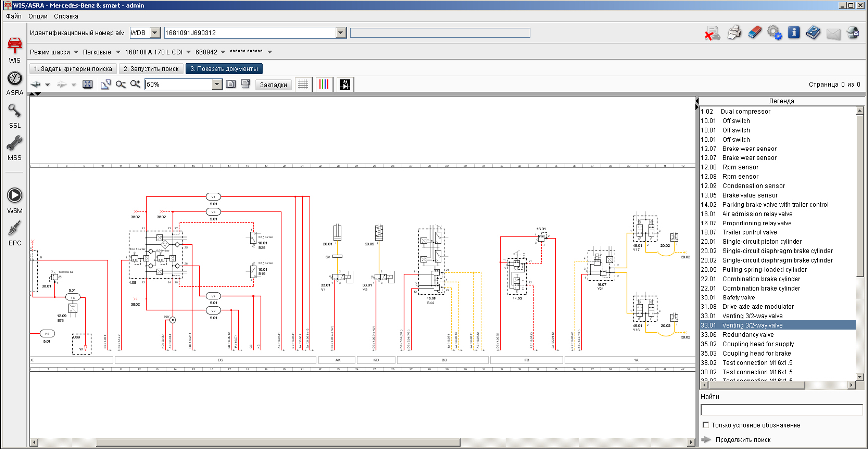This screenshot has width=868, height=449.
Task: Enable the 'Только условное обозначение' checkbox
Action: point(706,425)
